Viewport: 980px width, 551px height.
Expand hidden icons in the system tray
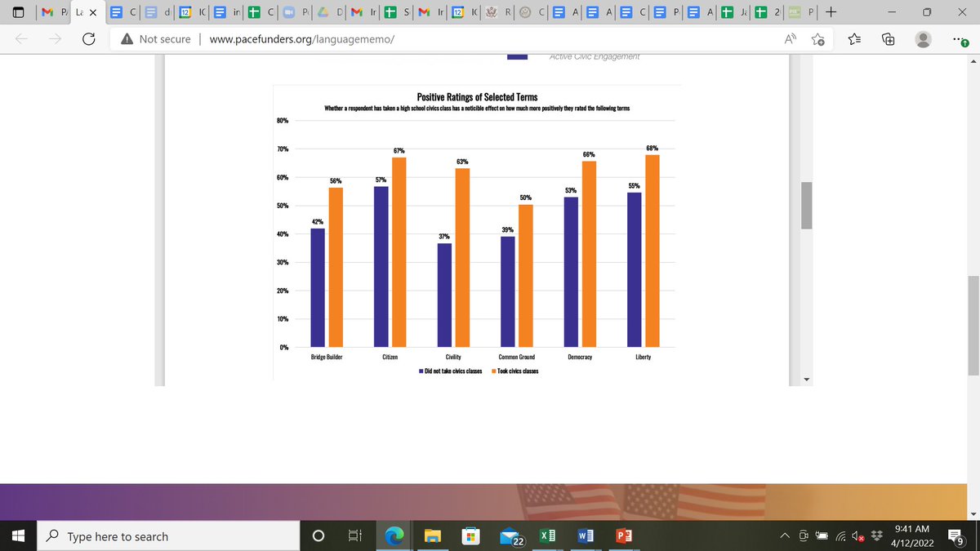(x=784, y=536)
